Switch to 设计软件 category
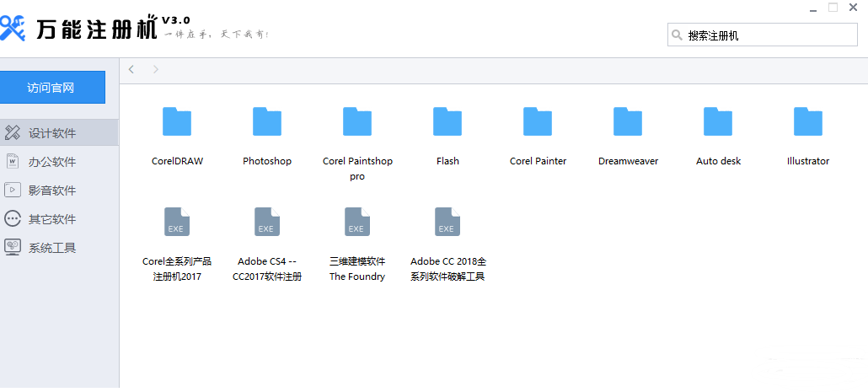 click(x=59, y=133)
